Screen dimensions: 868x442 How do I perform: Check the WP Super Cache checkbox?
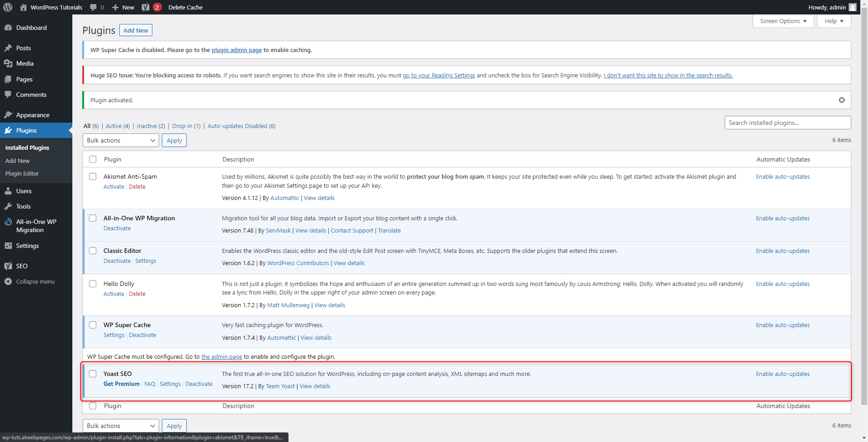click(93, 325)
